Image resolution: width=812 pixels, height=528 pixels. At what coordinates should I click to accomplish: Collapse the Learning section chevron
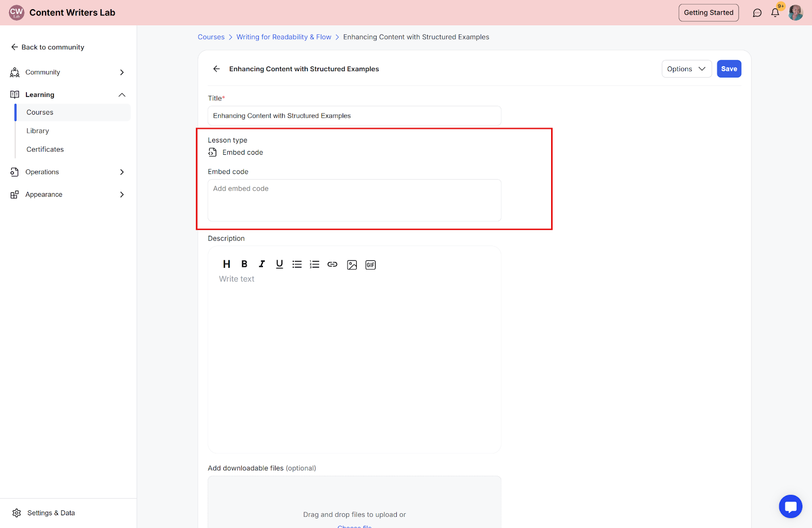pos(122,95)
